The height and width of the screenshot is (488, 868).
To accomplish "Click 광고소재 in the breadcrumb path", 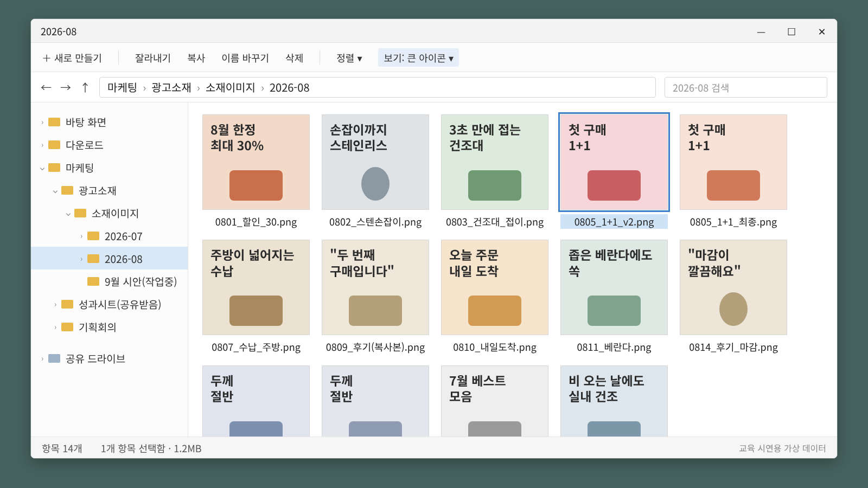I will [x=171, y=88].
